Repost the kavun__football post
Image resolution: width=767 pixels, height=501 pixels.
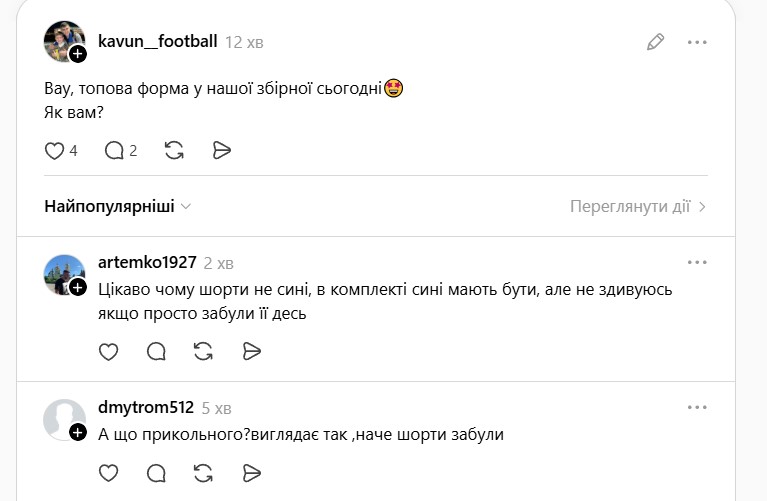click(173, 150)
